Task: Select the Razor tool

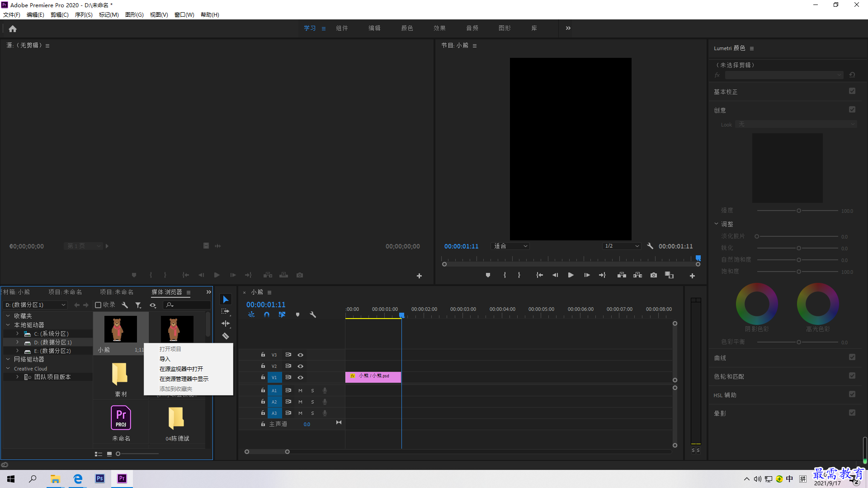Action: point(226,336)
